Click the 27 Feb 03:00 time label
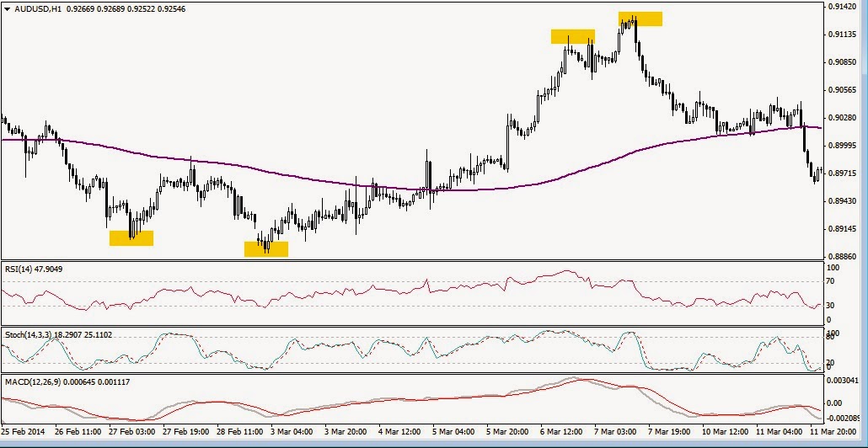The width and height of the screenshot is (868, 448). pos(132,431)
